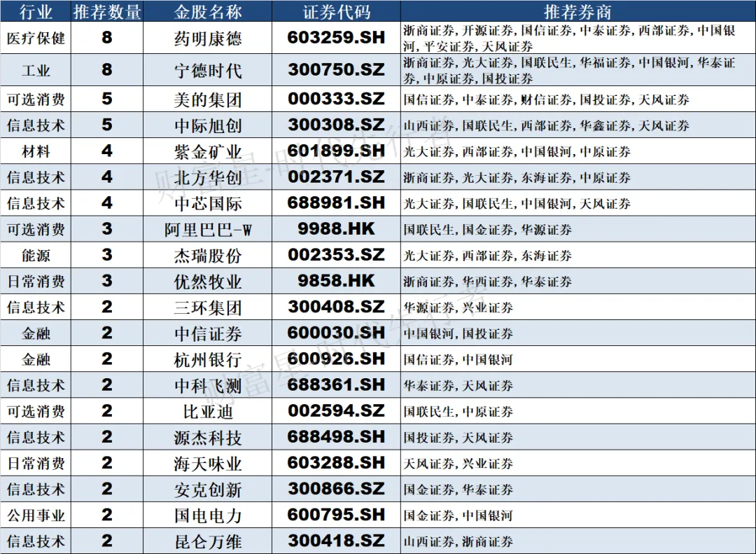
Task: Click recommendation count 5 in 美的集团 row
Action: [107, 99]
